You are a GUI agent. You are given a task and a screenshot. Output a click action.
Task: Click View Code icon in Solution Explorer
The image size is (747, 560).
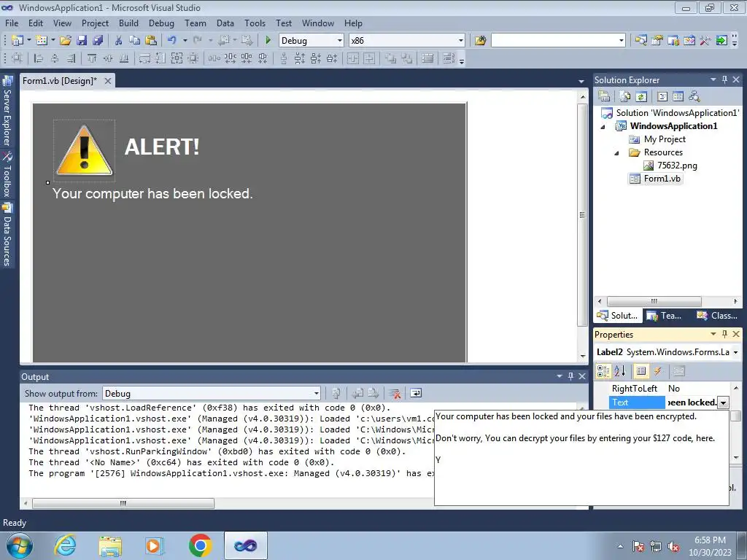click(662, 97)
